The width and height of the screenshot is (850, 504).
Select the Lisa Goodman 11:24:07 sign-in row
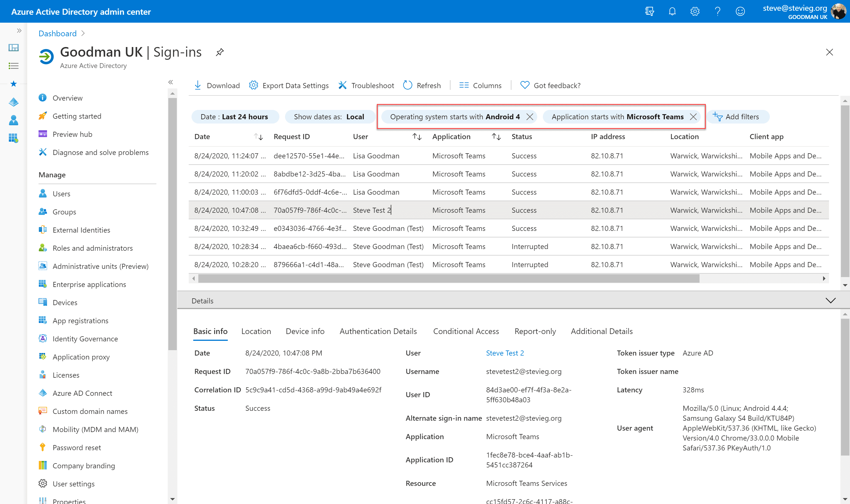click(509, 156)
